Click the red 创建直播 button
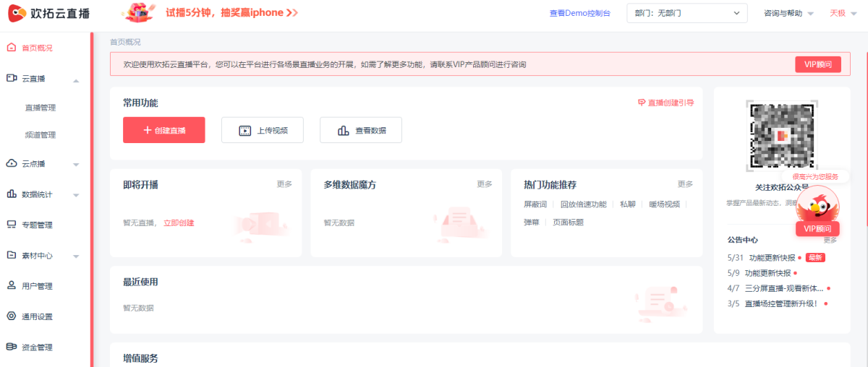This screenshot has width=868, height=367. pyautogui.click(x=164, y=130)
